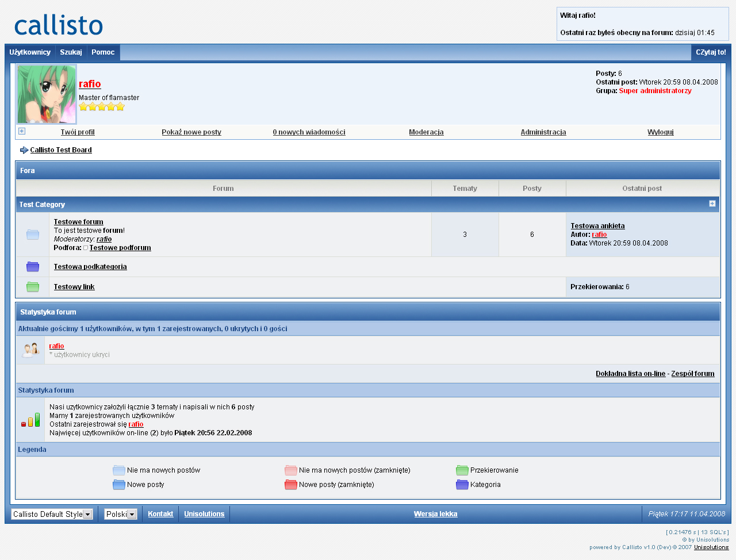Click the arrow icon beside Callisto Test Board
This screenshot has width=736, height=560.
[24, 150]
